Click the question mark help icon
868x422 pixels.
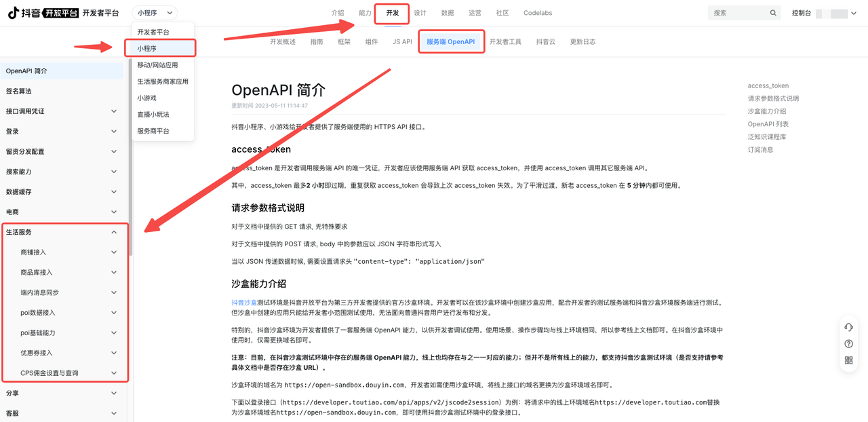click(x=848, y=344)
